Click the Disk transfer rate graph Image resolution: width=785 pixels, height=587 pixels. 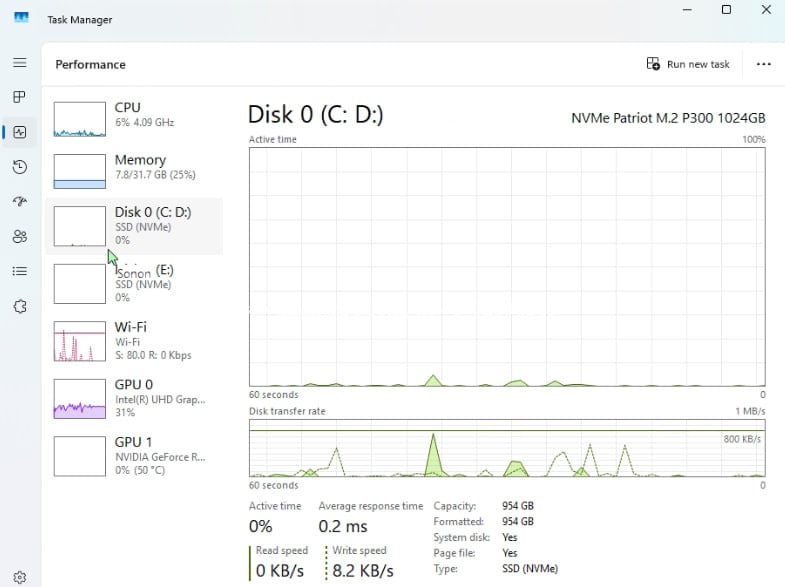point(506,448)
